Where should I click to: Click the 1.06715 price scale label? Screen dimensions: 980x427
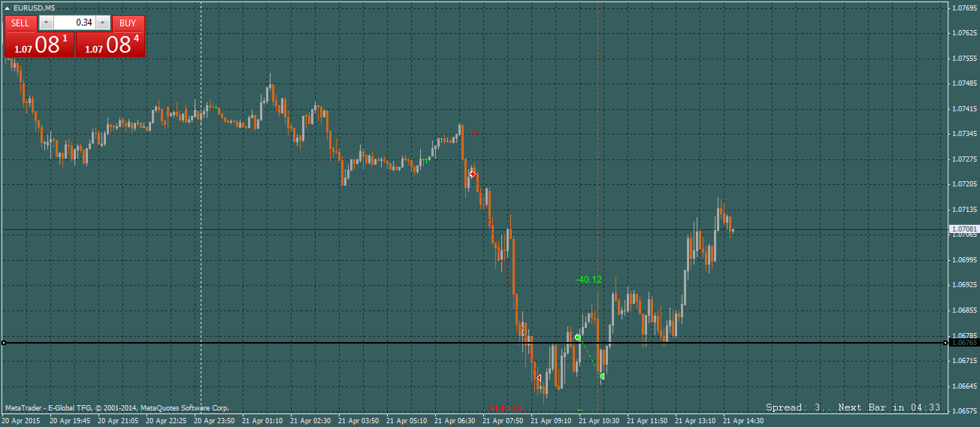click(964, 361)
